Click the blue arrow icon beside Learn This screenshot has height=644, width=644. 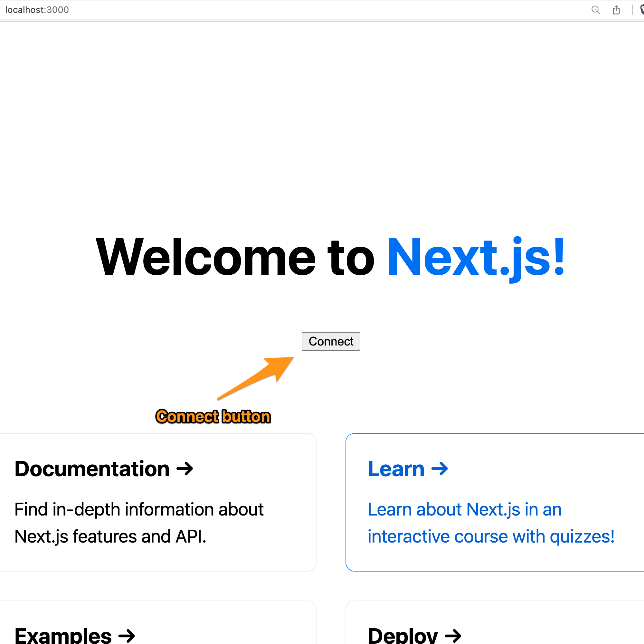click(x=440, y=469)
